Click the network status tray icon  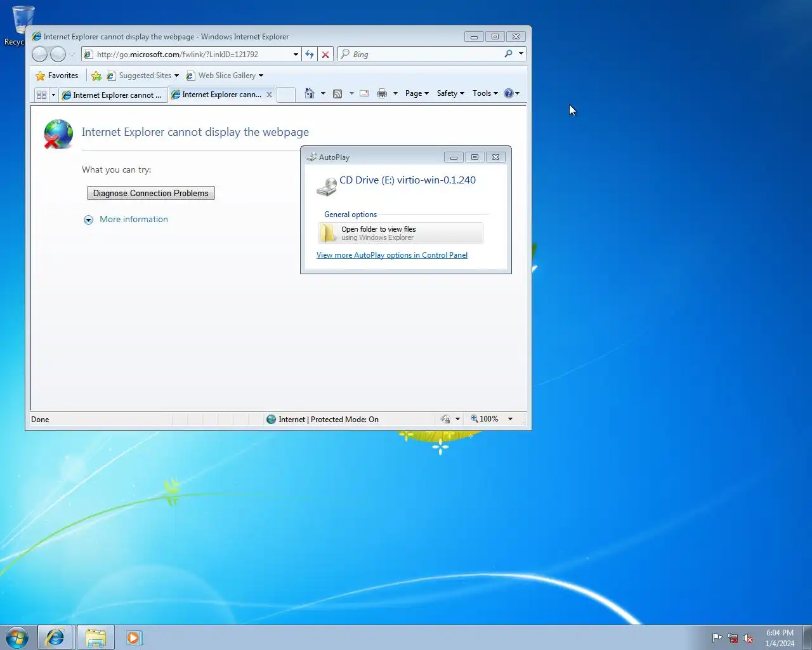point(733,638)
